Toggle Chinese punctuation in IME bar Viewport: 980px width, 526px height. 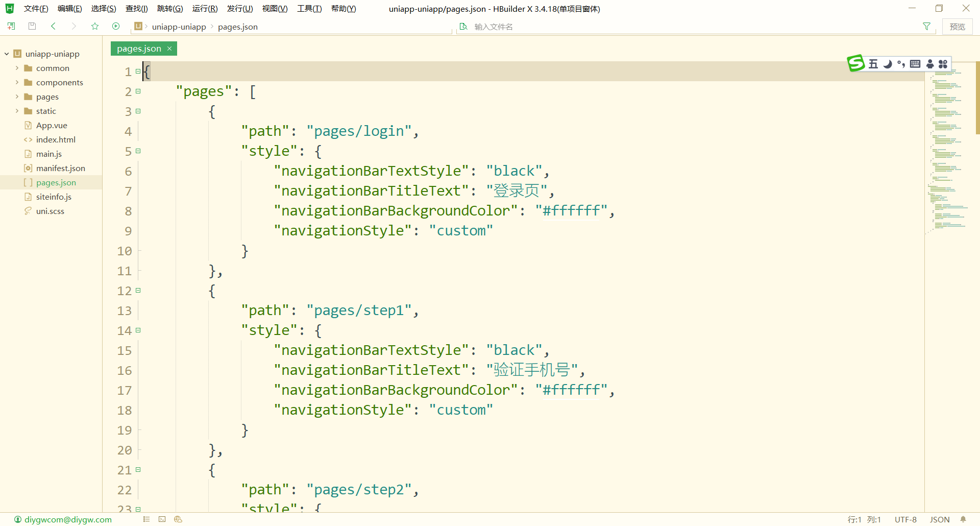tap(901, 64)
